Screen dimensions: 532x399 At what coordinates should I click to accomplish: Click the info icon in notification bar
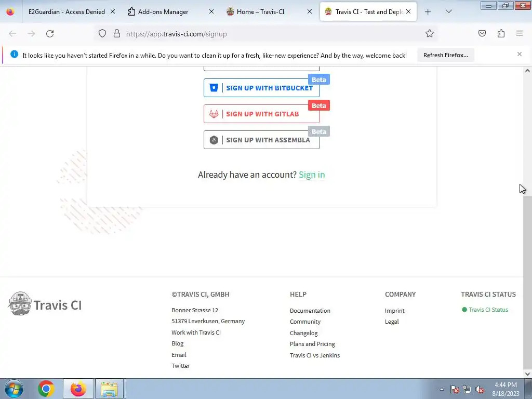pos(14,54)
